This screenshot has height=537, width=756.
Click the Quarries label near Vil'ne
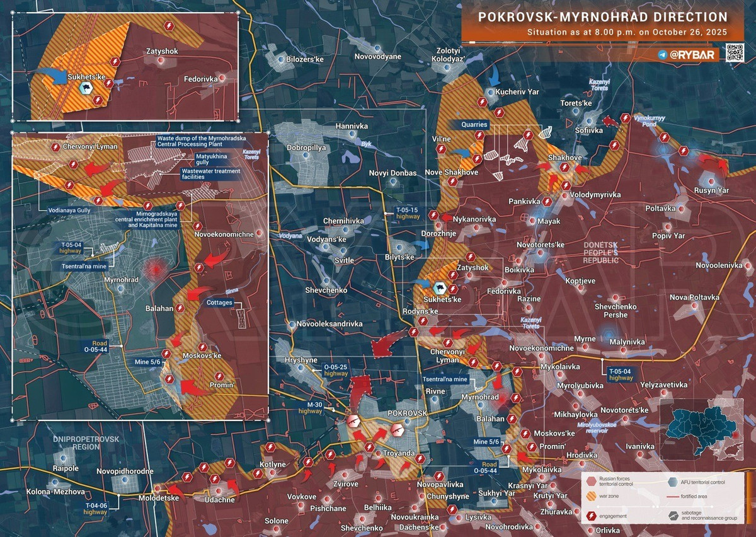(473, 125)
